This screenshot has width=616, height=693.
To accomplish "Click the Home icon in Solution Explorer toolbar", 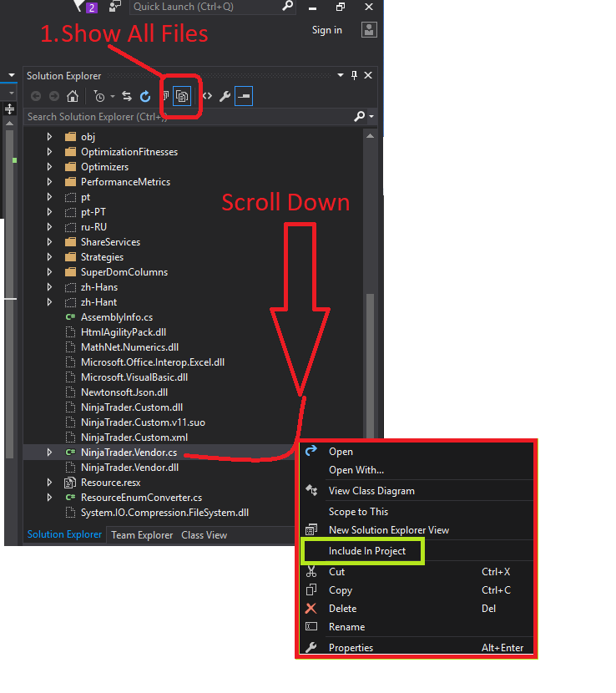I will [73, 96].
